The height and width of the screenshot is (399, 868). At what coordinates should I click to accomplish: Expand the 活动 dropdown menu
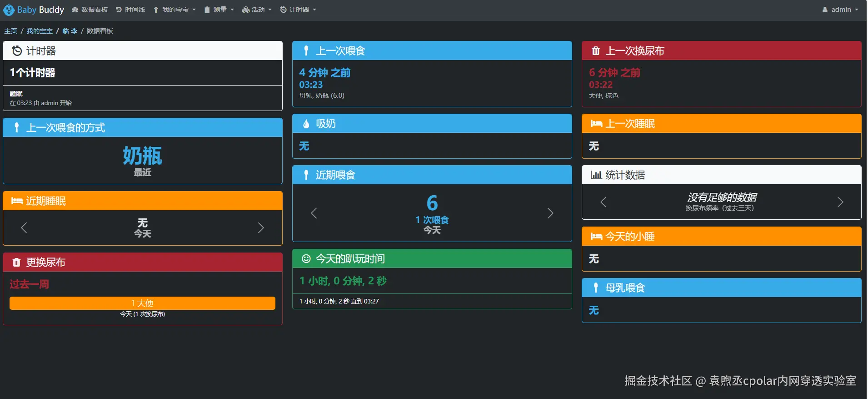(257, 10)
